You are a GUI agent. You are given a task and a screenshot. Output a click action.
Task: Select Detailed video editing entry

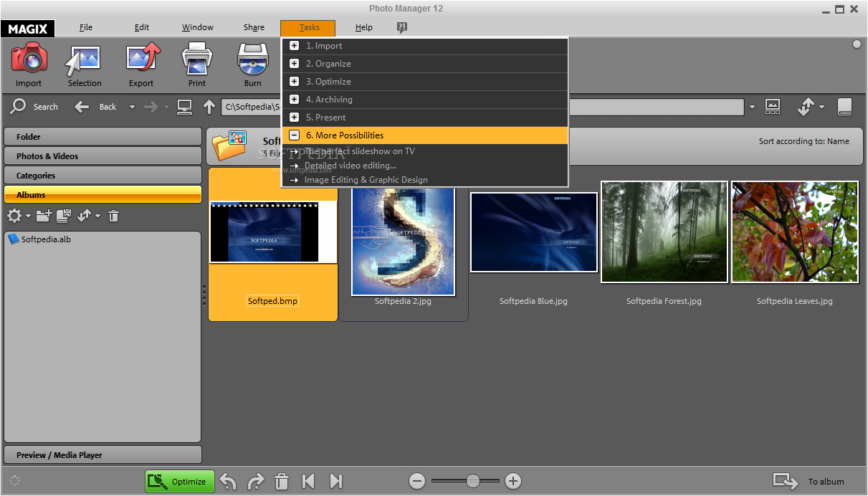click(350, 166)
